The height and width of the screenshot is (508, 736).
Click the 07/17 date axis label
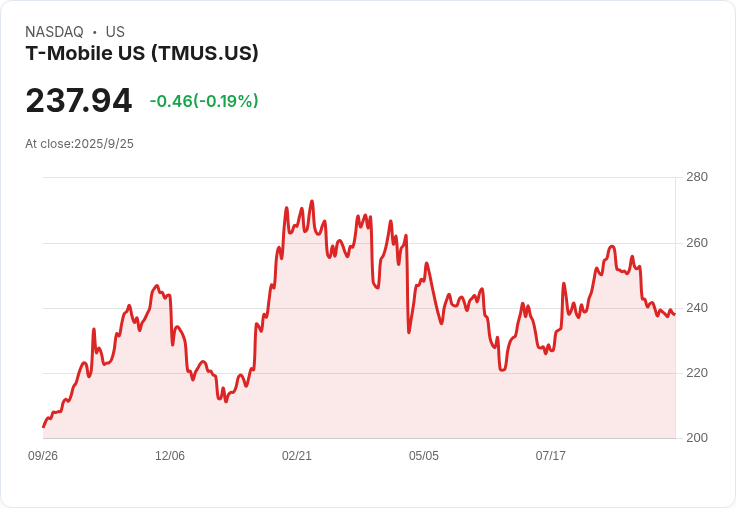551,456
